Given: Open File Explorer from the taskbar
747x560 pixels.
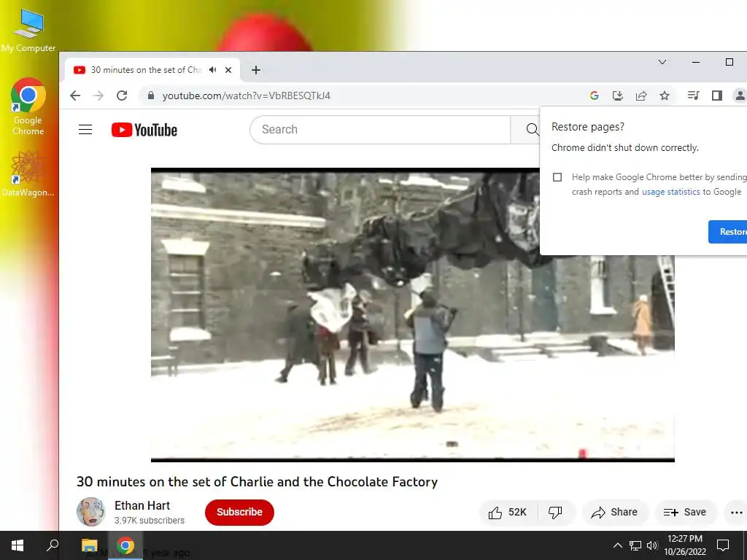Looking at the screenshot, I should [89, 545].
